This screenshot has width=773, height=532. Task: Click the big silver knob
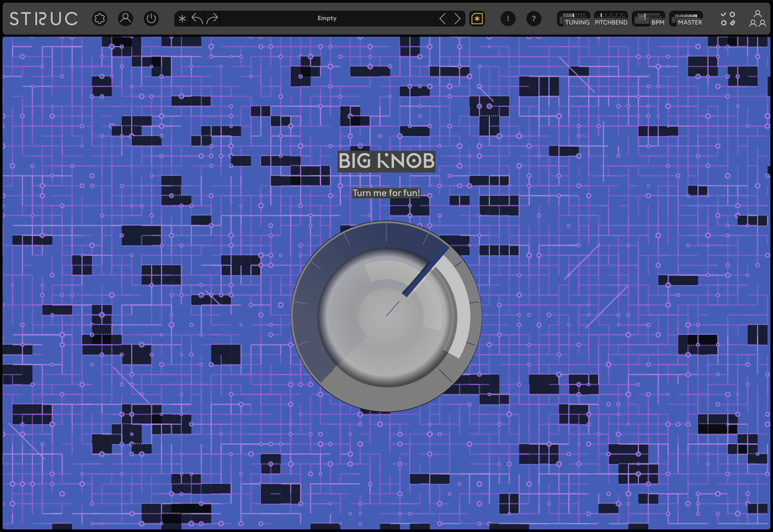pos(386,316)
